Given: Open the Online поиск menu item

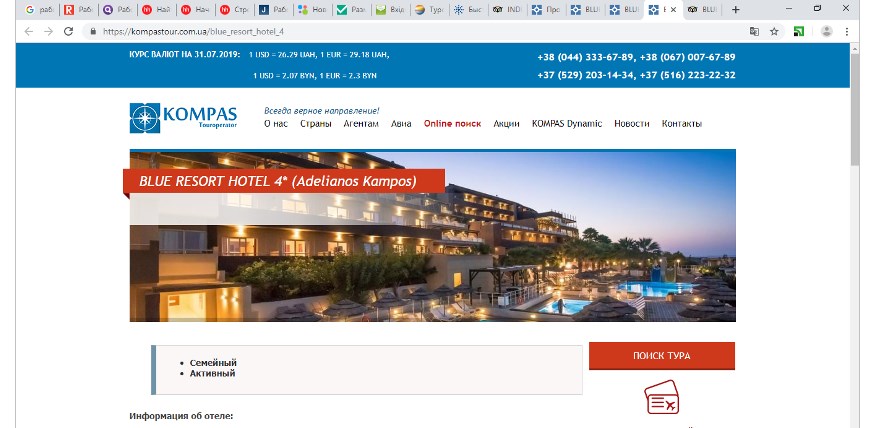Looking at the screenshot, I should click(x=452, y=124).
